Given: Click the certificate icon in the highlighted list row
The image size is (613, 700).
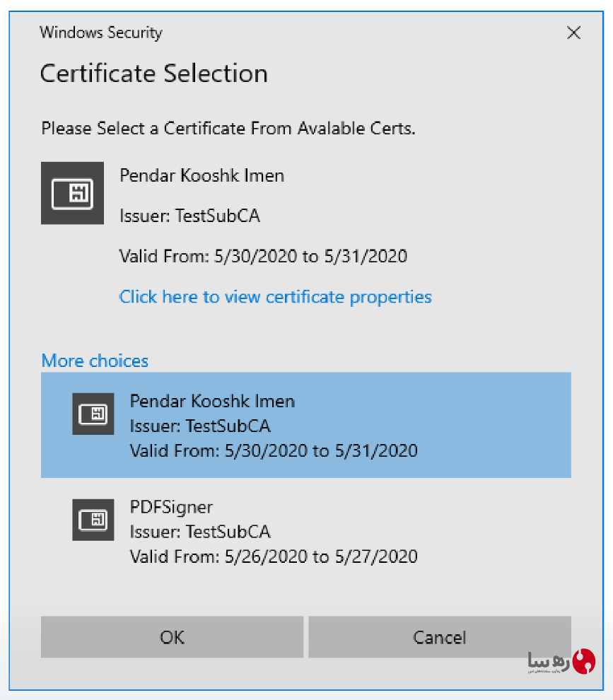Looking at the screenshot, I should 93,414.
